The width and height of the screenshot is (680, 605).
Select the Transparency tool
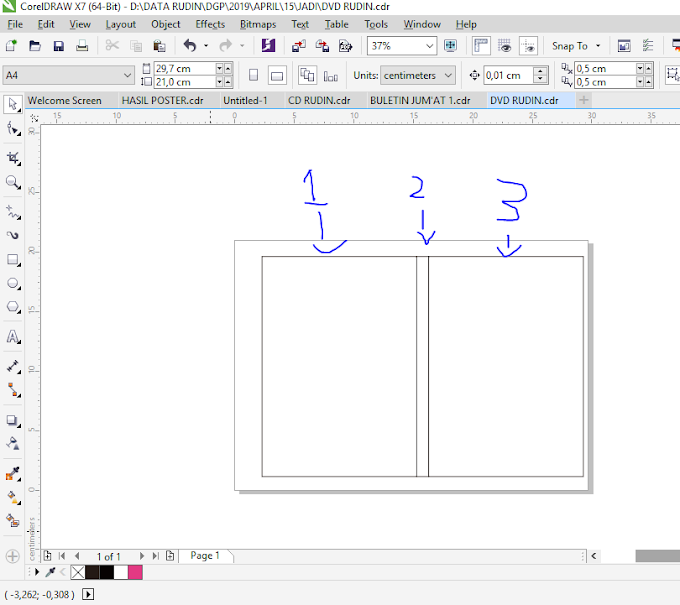click(x=13, y=443)
